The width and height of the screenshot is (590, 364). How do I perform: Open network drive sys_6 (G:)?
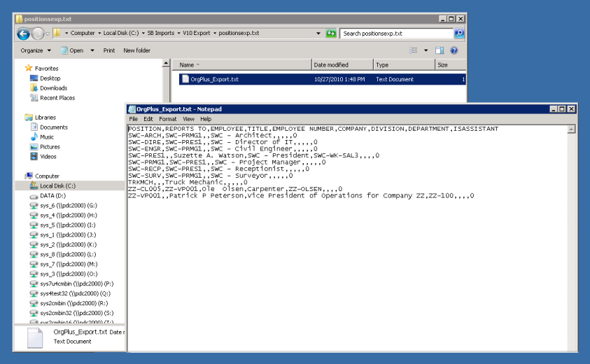point(69,206)
